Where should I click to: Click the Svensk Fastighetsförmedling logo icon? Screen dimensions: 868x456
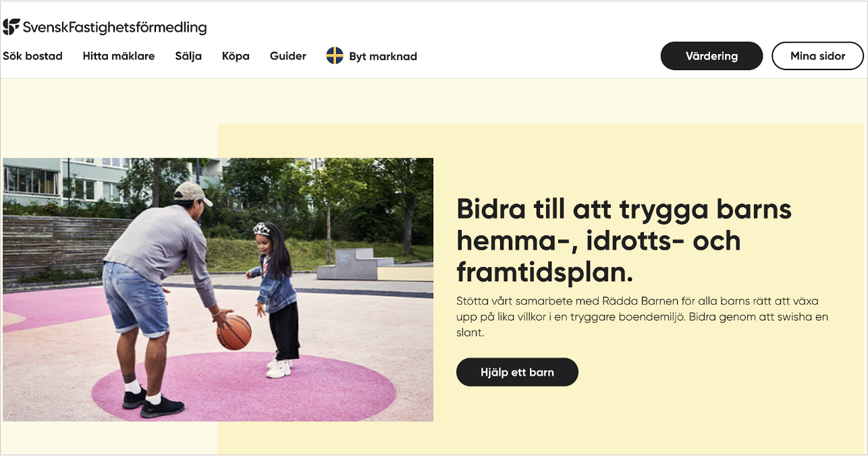pyautogui.click(x=11, y=27)
